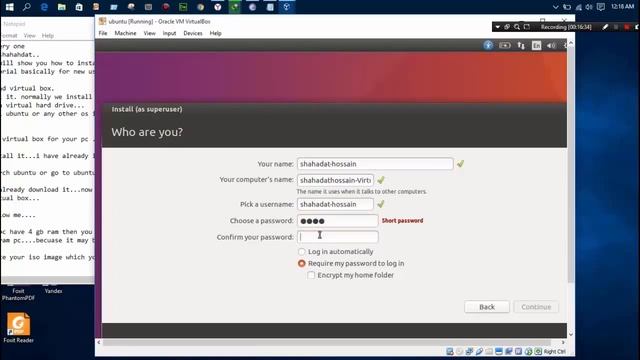This screenshot has height=360, width=640.
Task: Open Microsoft Edge from the taskbar
Action: [x=44, y=7]
